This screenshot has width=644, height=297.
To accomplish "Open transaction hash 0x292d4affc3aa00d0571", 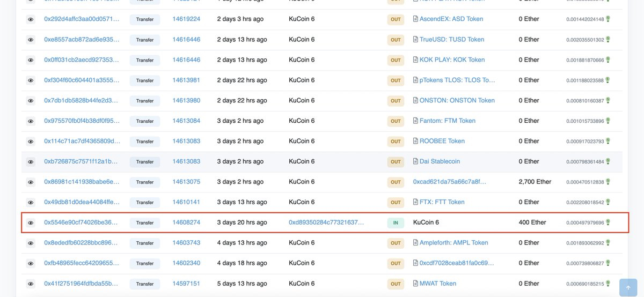I will point(82,19).
